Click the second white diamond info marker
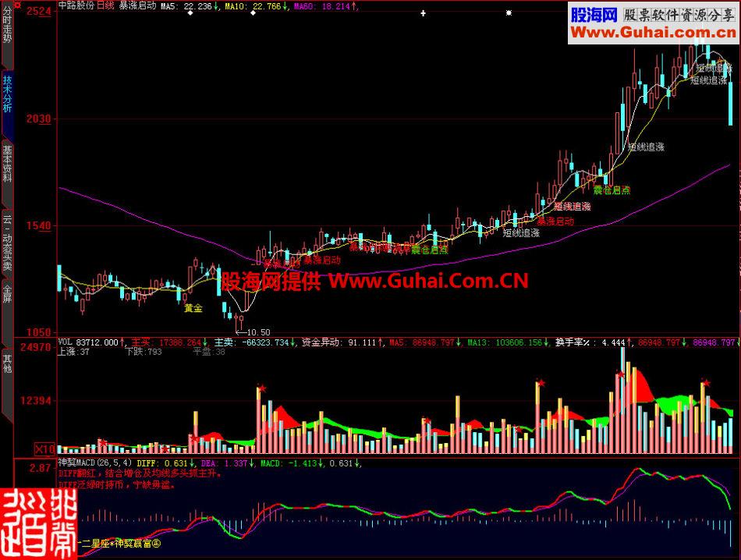The image size is (741, 560). click(253, 13)
